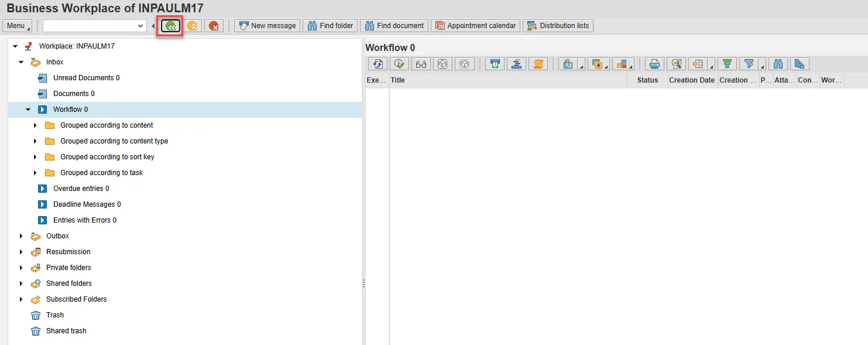868x345 pixels.
Task: Collapse the Workflow 0 node
Action: click(x=28, y=110)
